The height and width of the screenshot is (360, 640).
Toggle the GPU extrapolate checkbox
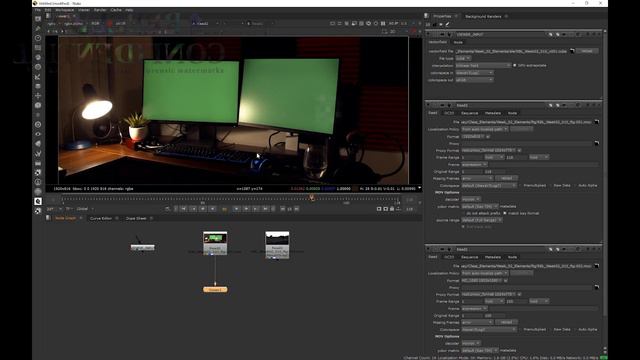tap(515, 65)
